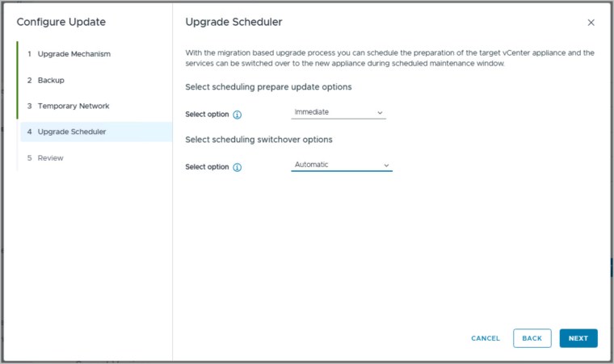The height and width of the screenshot is (364, 614).
Task: Click the 'Select scheduling switchover options' heading
Action: click(259, 140)
